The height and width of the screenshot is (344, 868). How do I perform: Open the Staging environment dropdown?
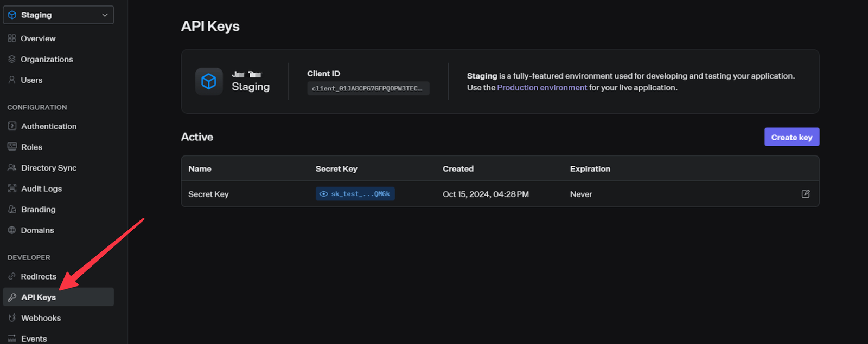[x=58, y=15]
